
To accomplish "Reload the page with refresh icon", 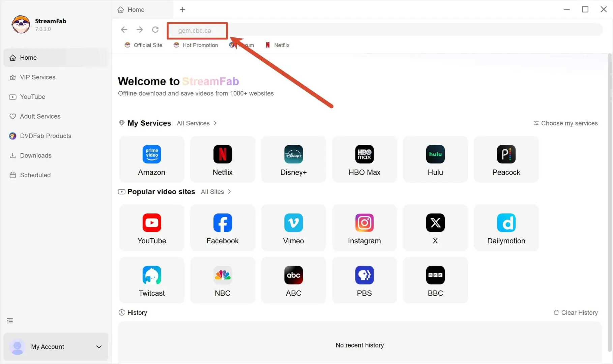I will [155, 30].
